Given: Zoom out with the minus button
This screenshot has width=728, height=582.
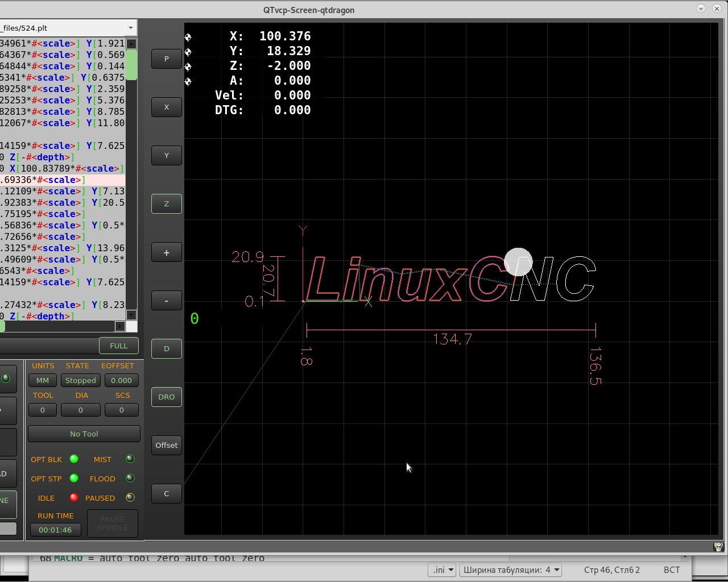Looking at the screenshot, I should (167, 301).
